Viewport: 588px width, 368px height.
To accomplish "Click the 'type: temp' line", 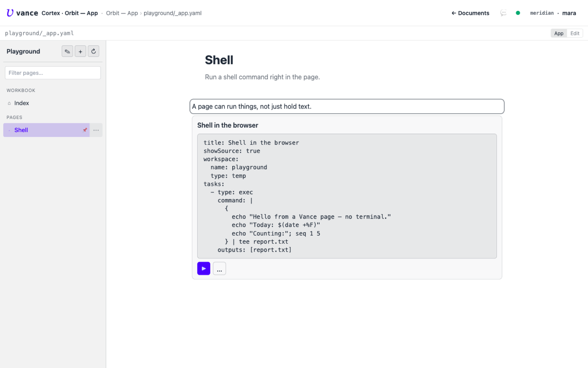I will click(228, 176).
